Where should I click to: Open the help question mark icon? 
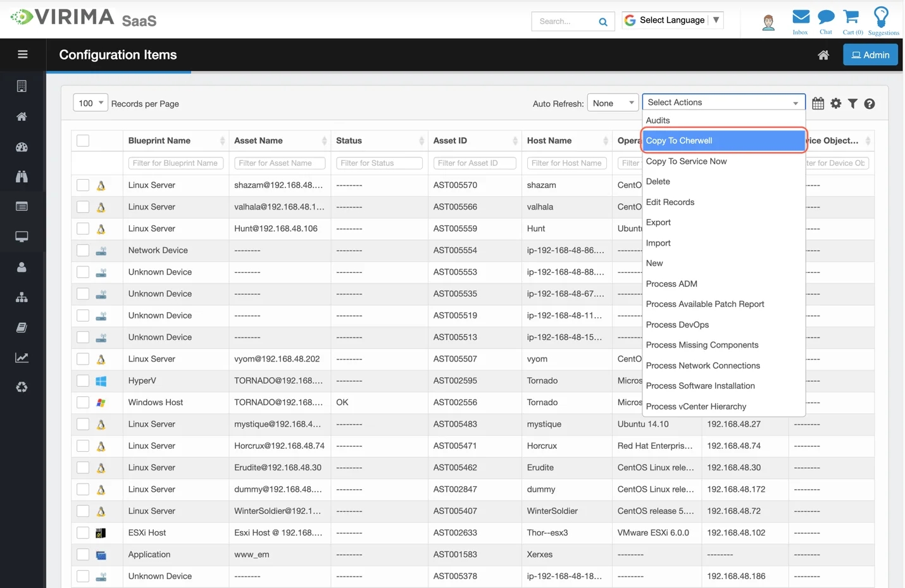(x=870, y=104)
